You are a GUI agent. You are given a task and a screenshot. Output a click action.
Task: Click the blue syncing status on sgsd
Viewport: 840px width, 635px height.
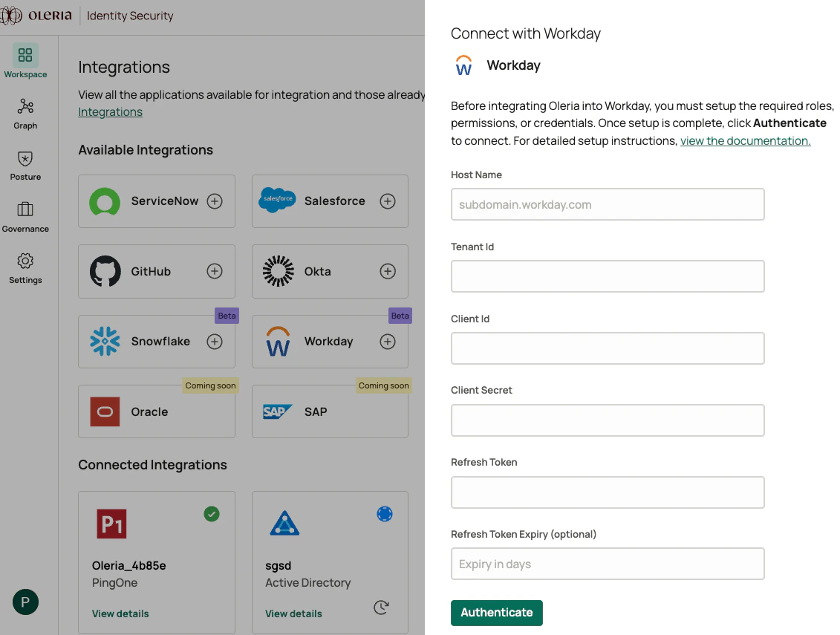point(384,514)
